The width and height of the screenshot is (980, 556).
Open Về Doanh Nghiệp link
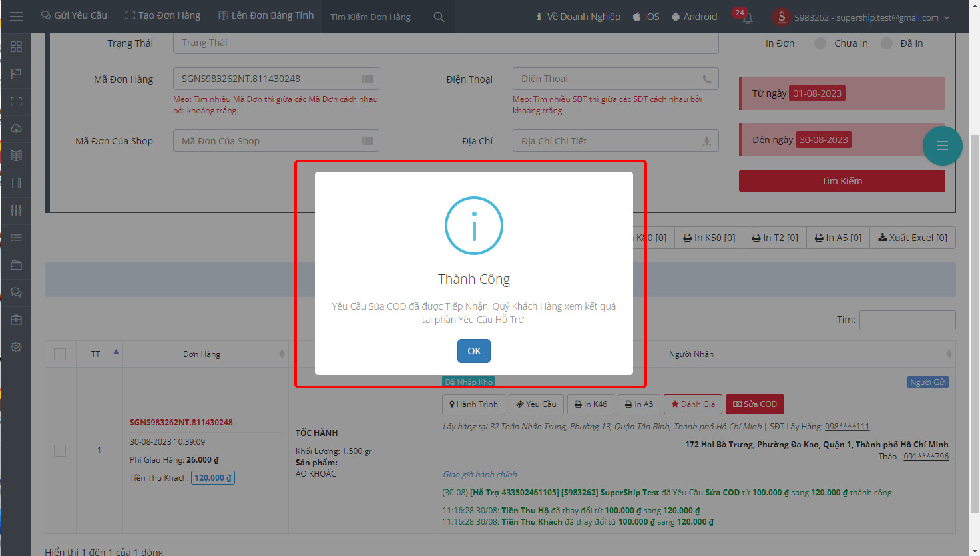coord(578,17)
